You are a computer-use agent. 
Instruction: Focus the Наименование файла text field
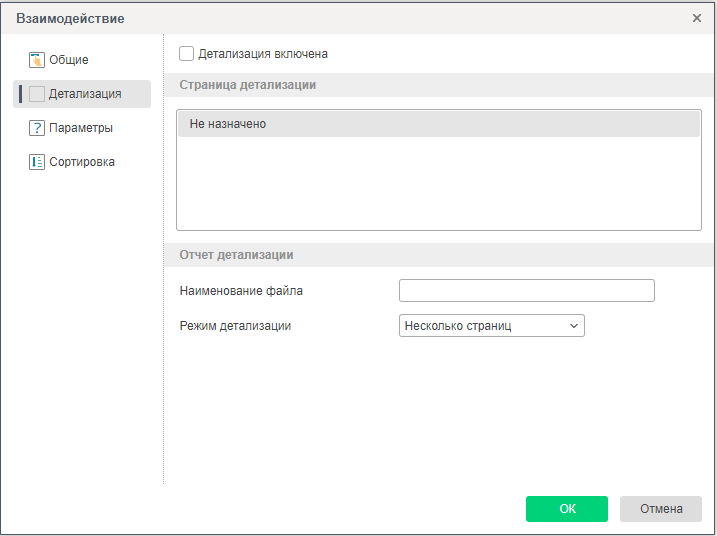coord(526,291)
